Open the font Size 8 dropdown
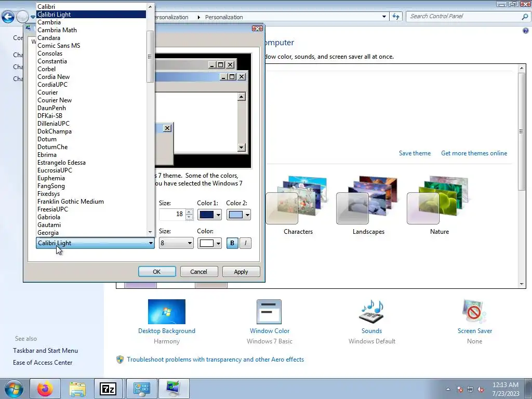This screenshot has height=399, width=532. tap(176, 243)
